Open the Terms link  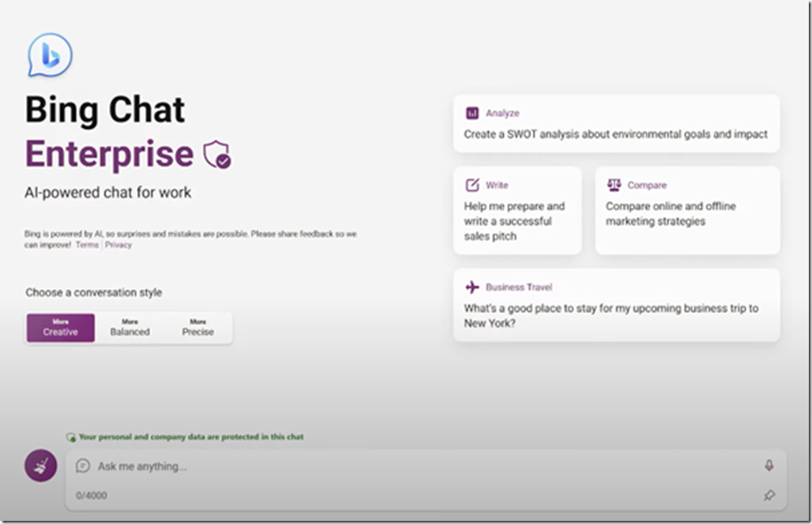[x=87, y=245]
